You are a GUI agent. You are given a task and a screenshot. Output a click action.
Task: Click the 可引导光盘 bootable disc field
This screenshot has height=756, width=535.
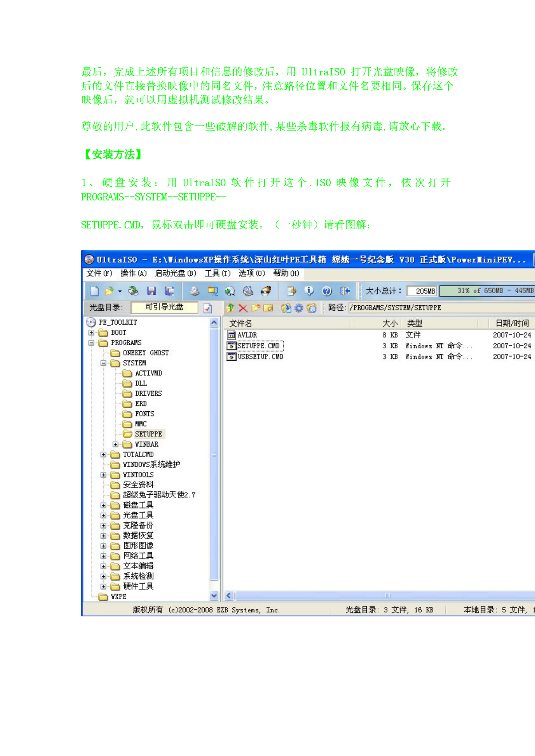coord(164,307)
